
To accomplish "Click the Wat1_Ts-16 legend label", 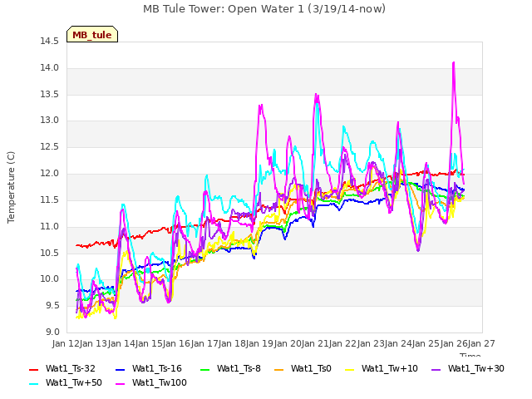I will pyautogui.click(x=157, y=368).
